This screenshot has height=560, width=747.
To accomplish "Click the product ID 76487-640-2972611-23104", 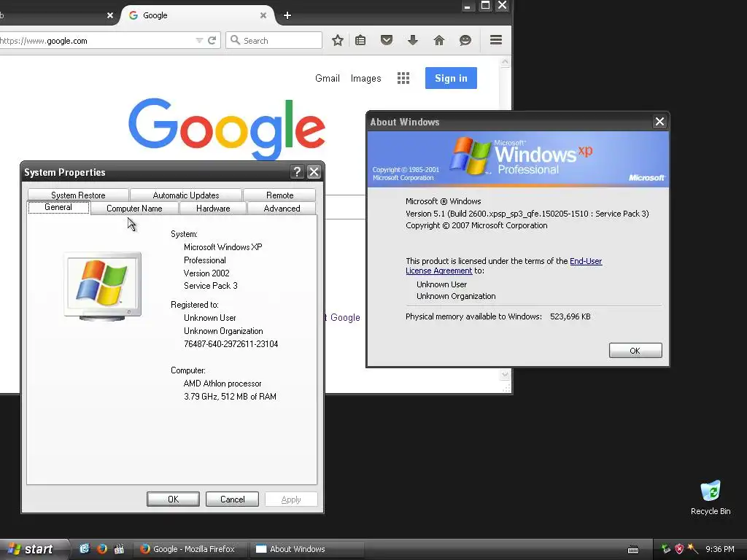I will coord(231,344).
